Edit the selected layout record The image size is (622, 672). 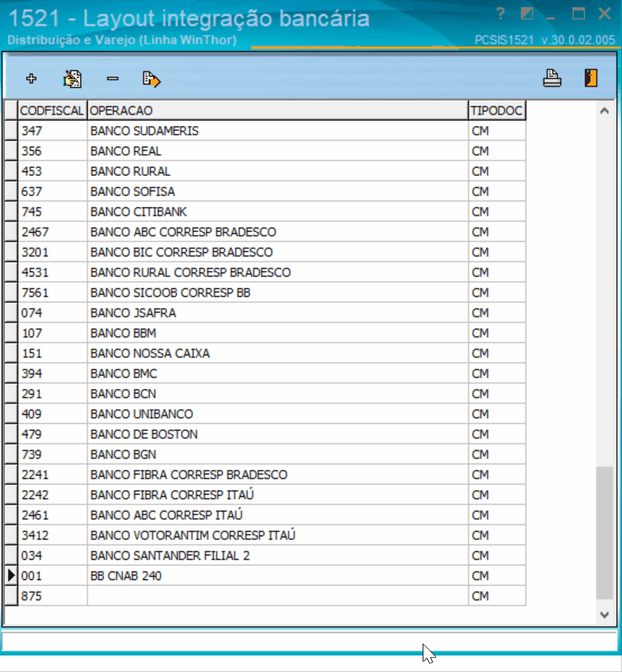[x=73, y=79]
